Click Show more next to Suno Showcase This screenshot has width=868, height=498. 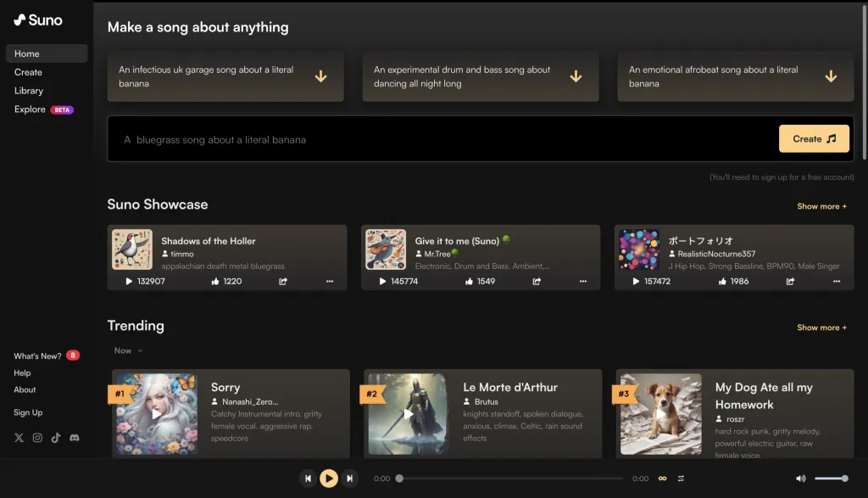coord(821,206)
